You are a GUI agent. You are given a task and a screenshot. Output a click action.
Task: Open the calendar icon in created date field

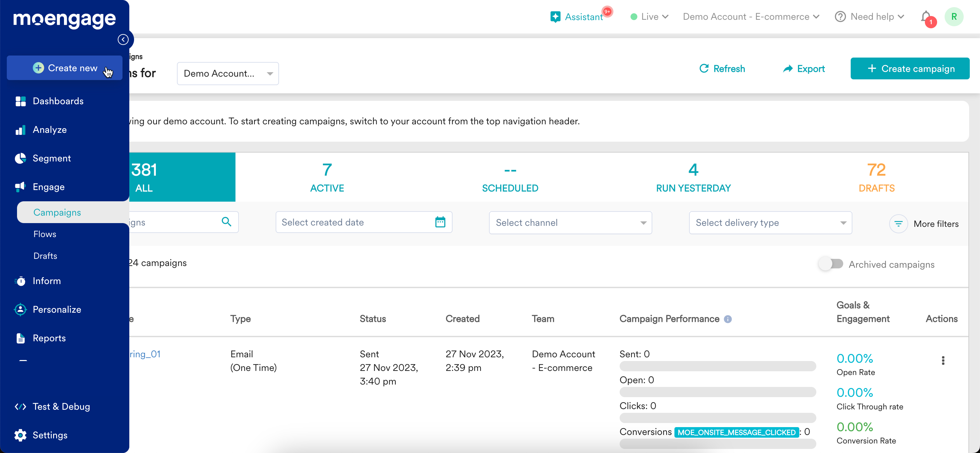pos(440,222)
